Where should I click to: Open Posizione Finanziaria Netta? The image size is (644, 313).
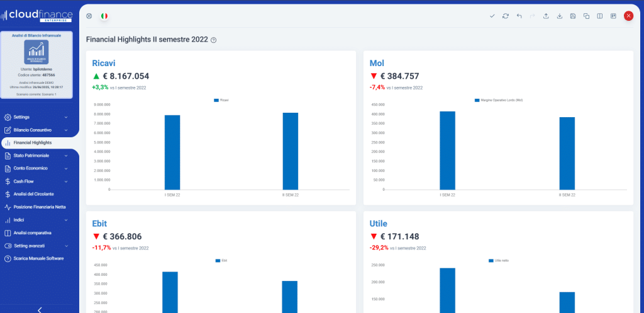tap(40, 207)
